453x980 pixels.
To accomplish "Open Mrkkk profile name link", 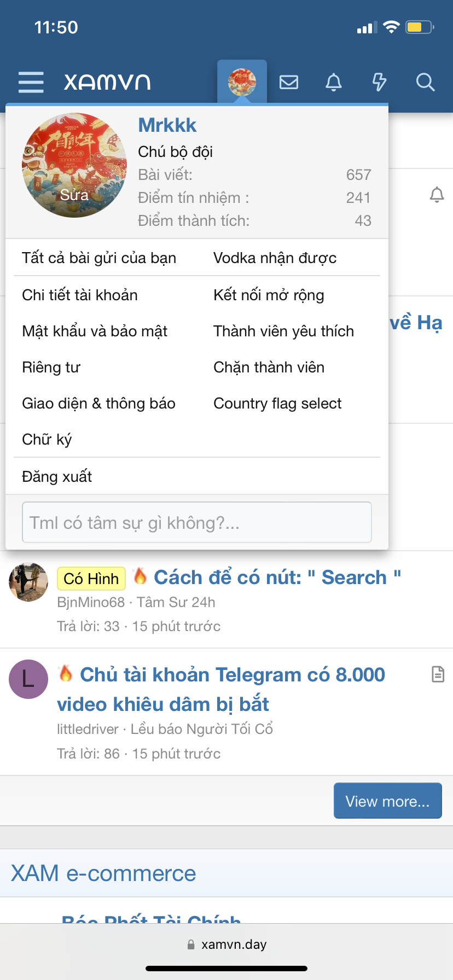I will [167, 125].
